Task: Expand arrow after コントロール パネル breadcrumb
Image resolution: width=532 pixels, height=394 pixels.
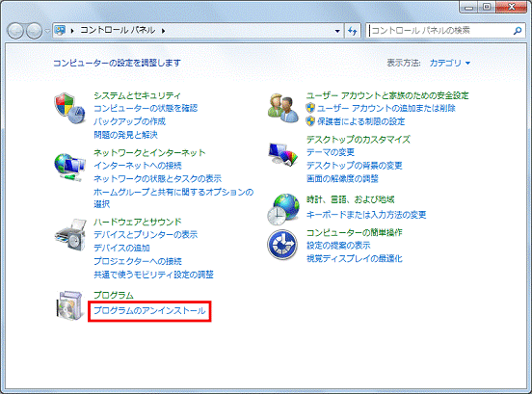Action: (164, 31)
